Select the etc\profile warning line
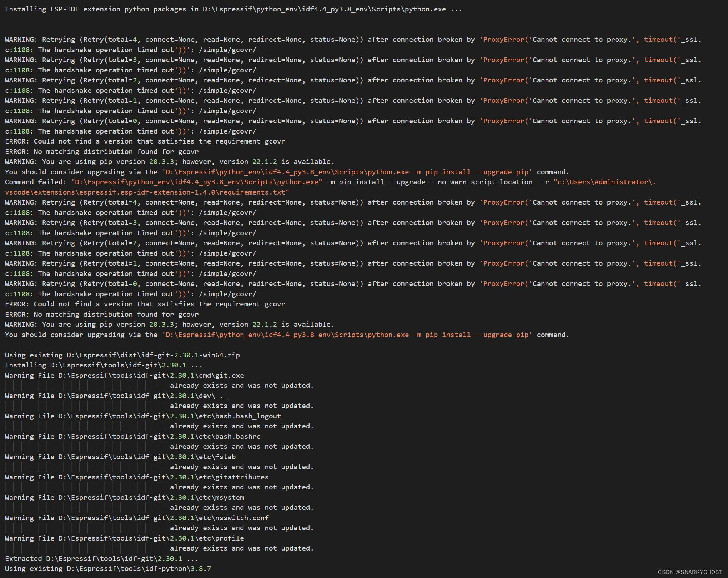 point(124,538)
